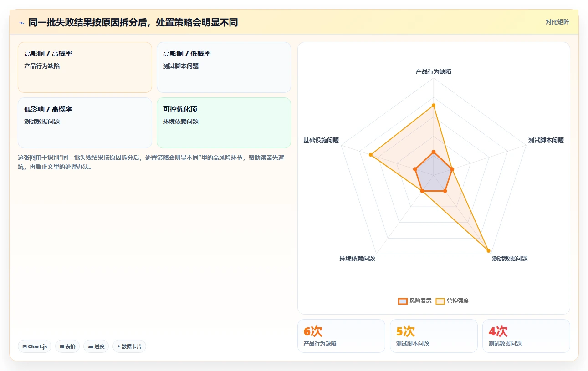Click the 表格 tag chip
Screen dimensions: 588x371
[x=67, y=346]
